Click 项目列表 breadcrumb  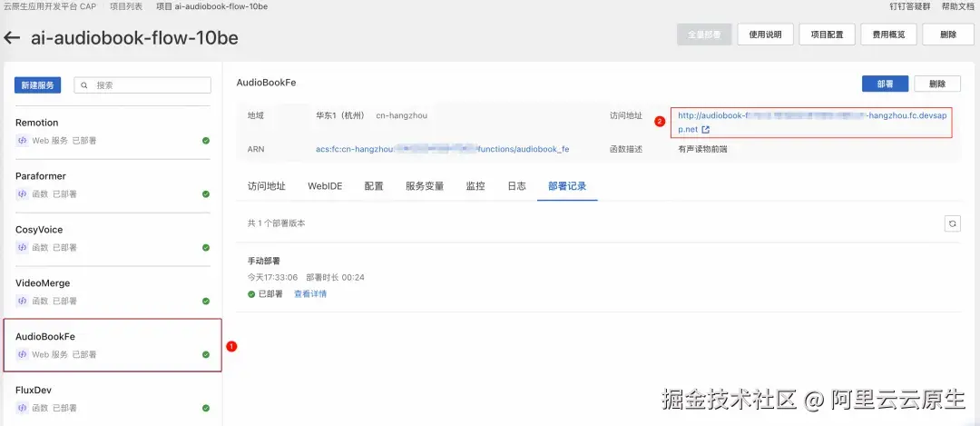point(125,6)
